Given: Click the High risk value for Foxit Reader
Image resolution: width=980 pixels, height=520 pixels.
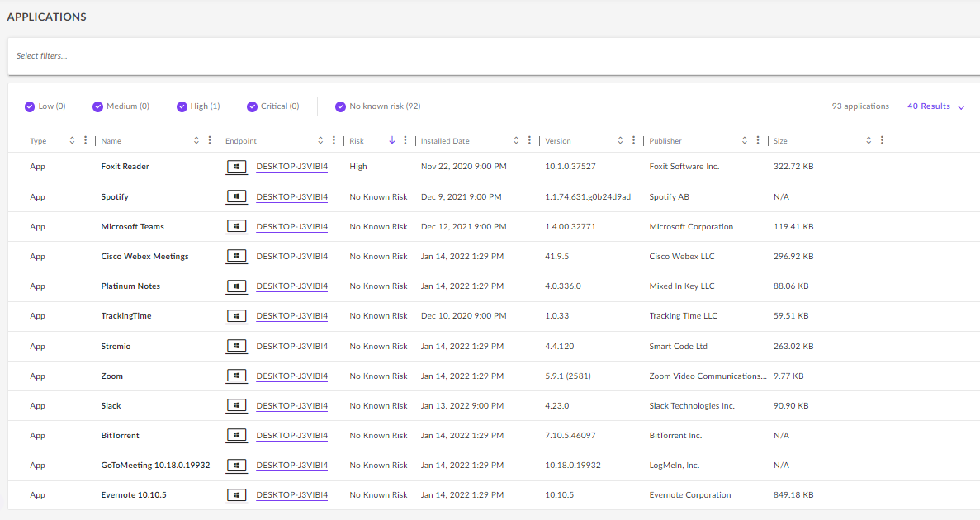Looking at the screenshot, I should coord(358,167).
